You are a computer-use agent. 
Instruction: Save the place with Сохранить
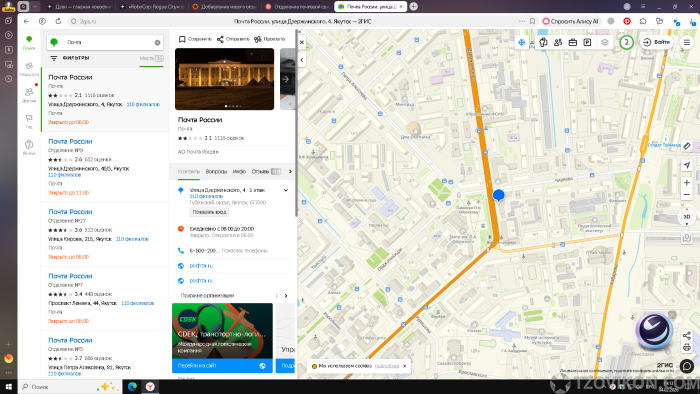(195, 39)
